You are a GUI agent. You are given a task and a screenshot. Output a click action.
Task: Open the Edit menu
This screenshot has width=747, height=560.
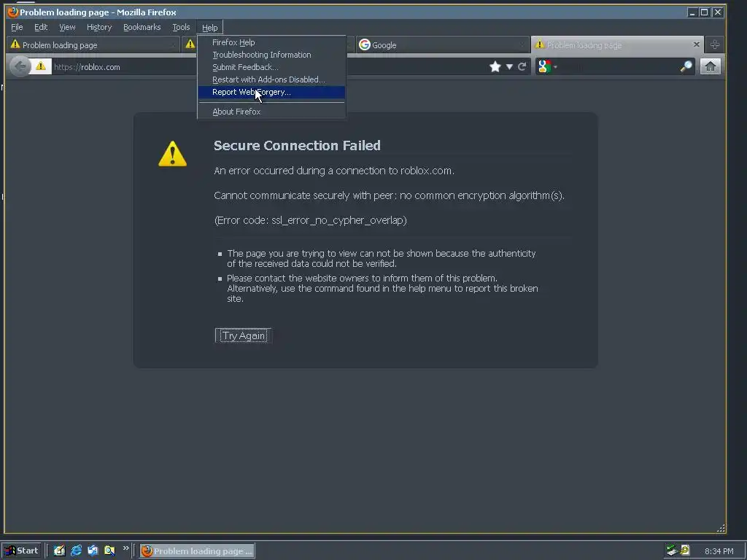(41, 27)
